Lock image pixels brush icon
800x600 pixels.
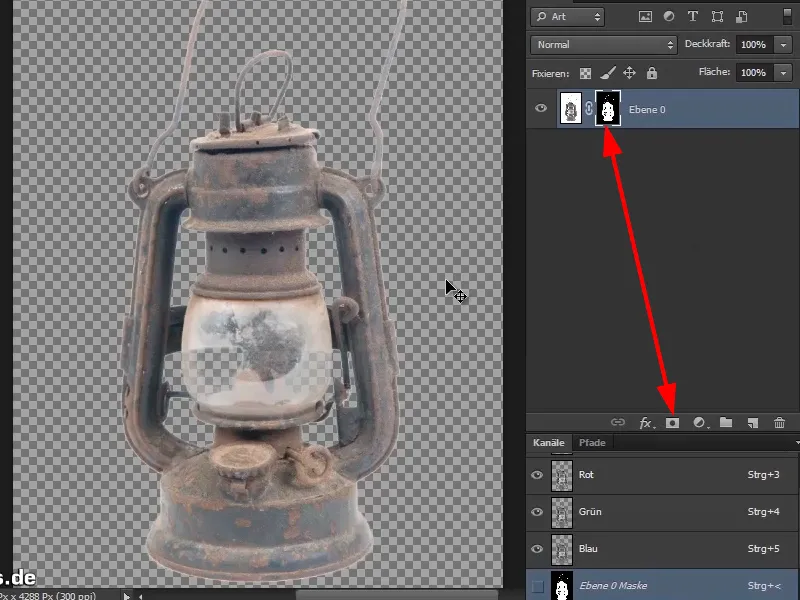608,73
